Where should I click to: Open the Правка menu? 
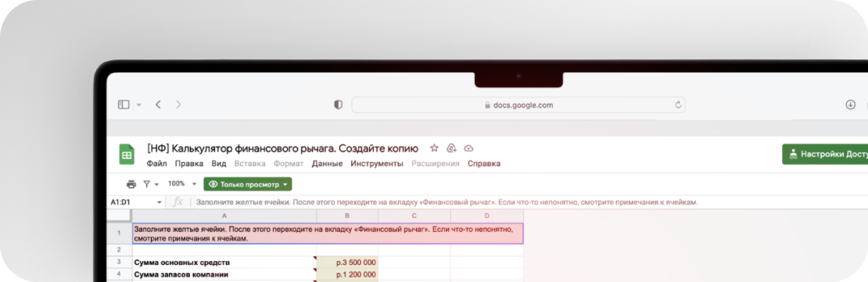click(x=188, y=164)
